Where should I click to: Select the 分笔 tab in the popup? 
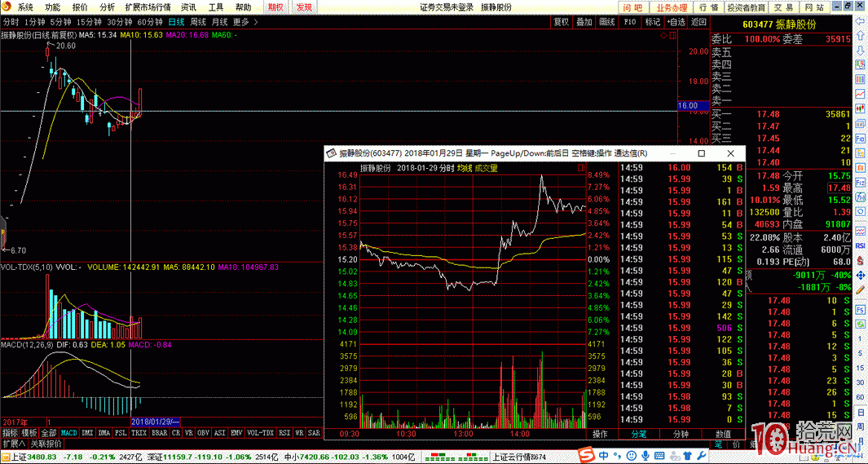tap(638, 434)
